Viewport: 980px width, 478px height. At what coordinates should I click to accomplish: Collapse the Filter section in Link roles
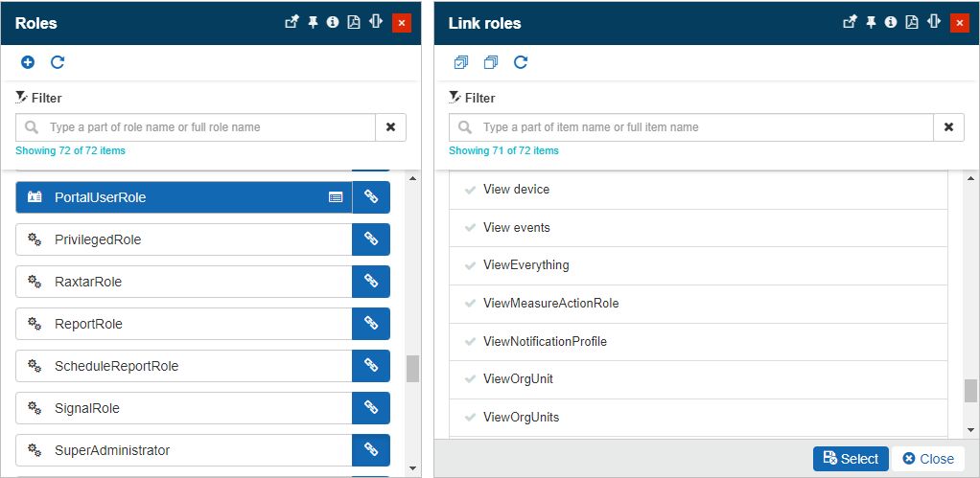click(x=472, y=98)
